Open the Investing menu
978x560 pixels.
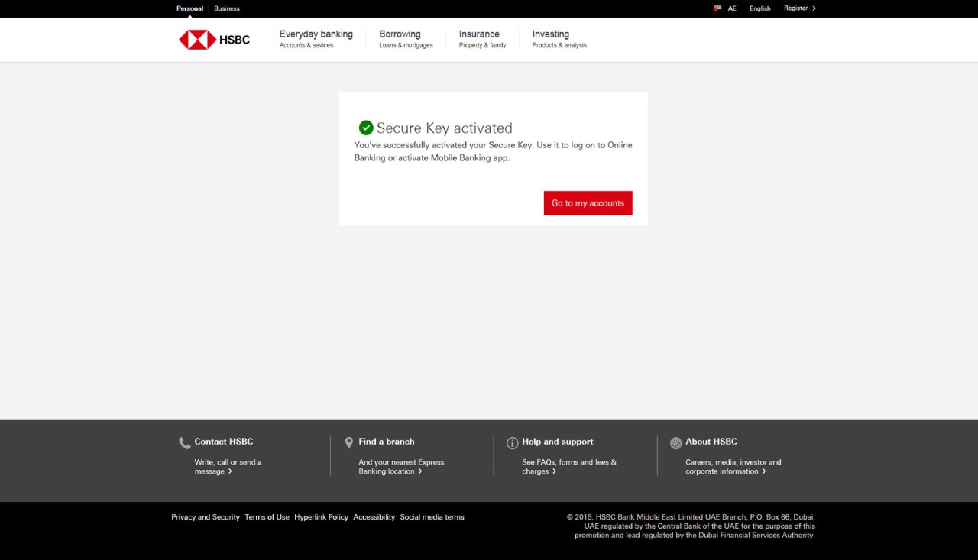[x=559, y=39]
